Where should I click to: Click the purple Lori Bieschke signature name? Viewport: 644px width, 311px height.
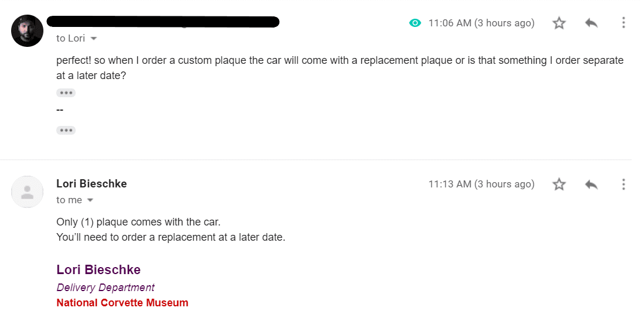click(98, 270)
